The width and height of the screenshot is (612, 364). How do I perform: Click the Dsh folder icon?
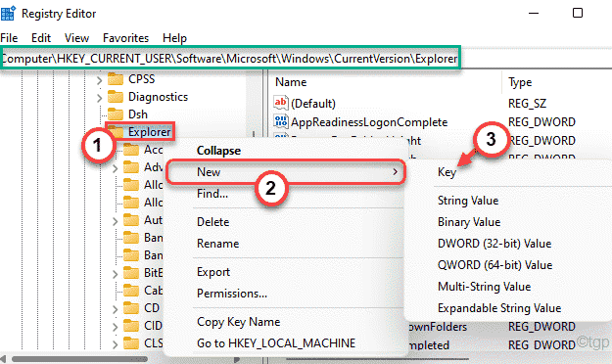pos(116,114)
